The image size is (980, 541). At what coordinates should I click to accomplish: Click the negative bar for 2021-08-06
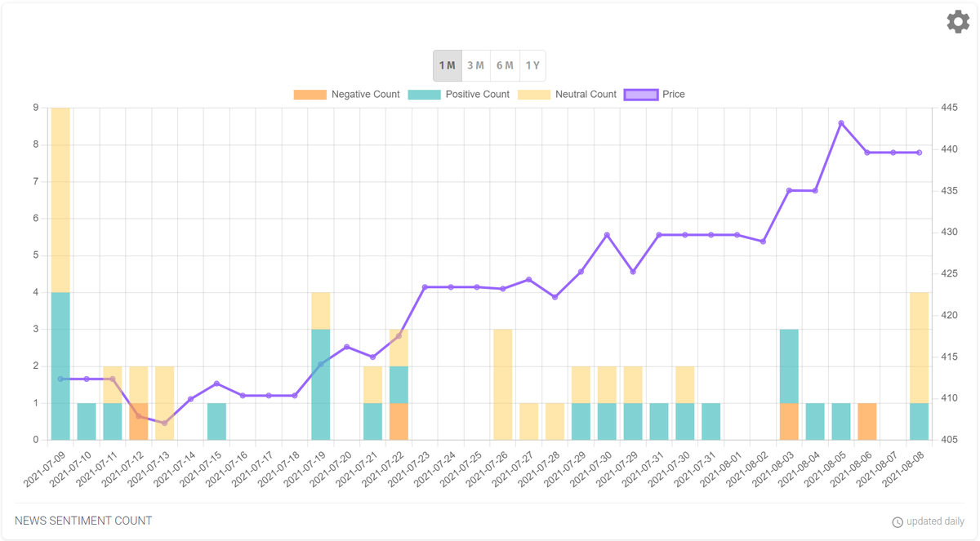point(867,421)
